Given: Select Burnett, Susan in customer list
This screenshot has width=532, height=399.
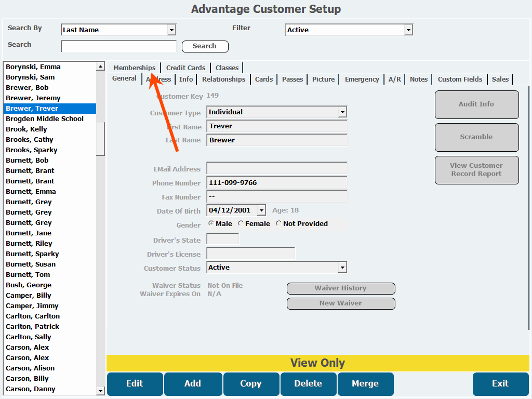Looking at the screenshot, I should pos(50,264).
